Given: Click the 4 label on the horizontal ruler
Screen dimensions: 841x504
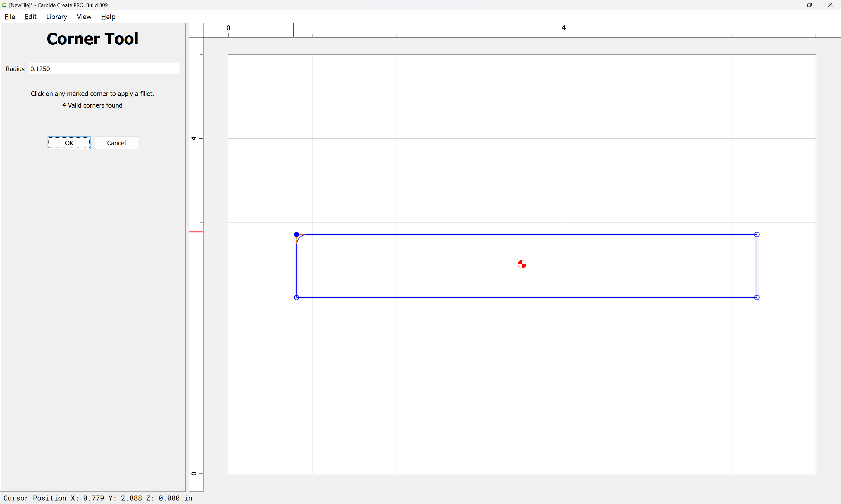Looking at the screenshot, I should [x=564, y=28].
